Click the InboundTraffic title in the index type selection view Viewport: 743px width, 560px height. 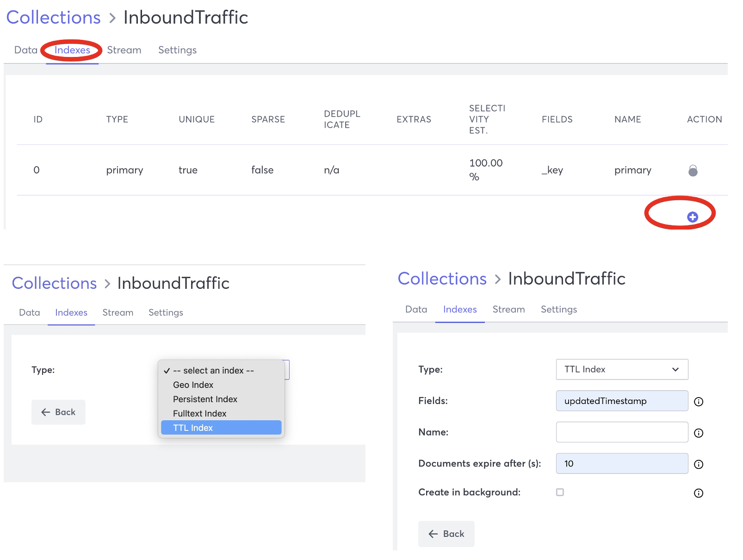point(173,283)
